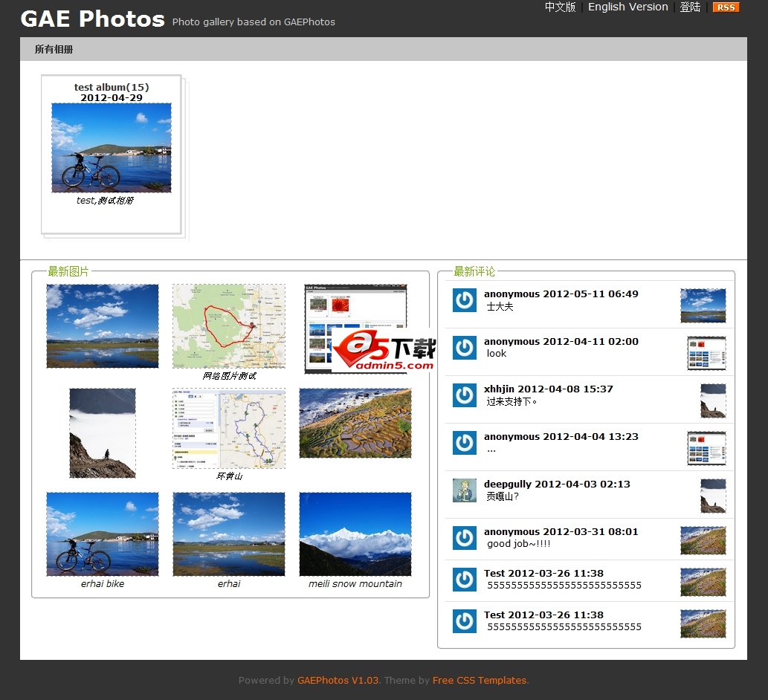
Task: Click the test,测试相册 album description
Action: pos(105,200)
